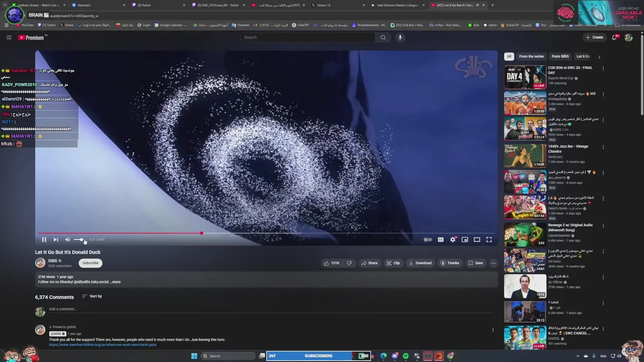
Task: Skip to next video in player
Action: (x=56, y=240)
